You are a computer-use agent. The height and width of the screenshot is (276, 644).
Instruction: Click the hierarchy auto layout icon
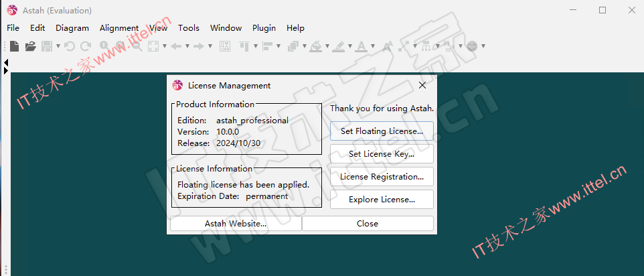[426, 46]
